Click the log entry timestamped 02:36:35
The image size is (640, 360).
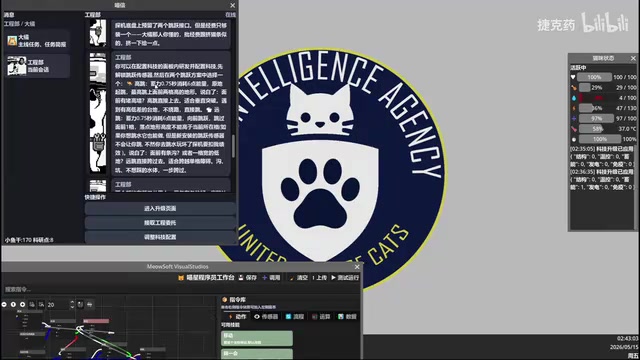602,180
